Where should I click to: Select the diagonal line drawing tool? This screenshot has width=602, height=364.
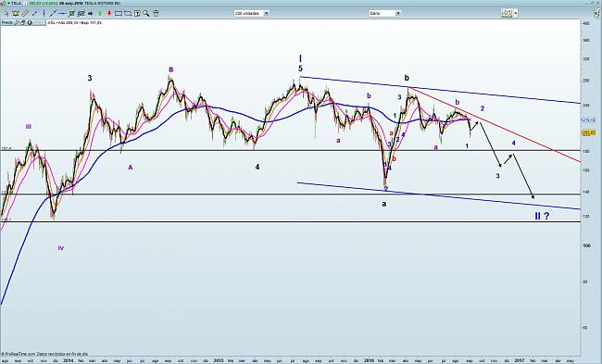[x=34, y=14]
